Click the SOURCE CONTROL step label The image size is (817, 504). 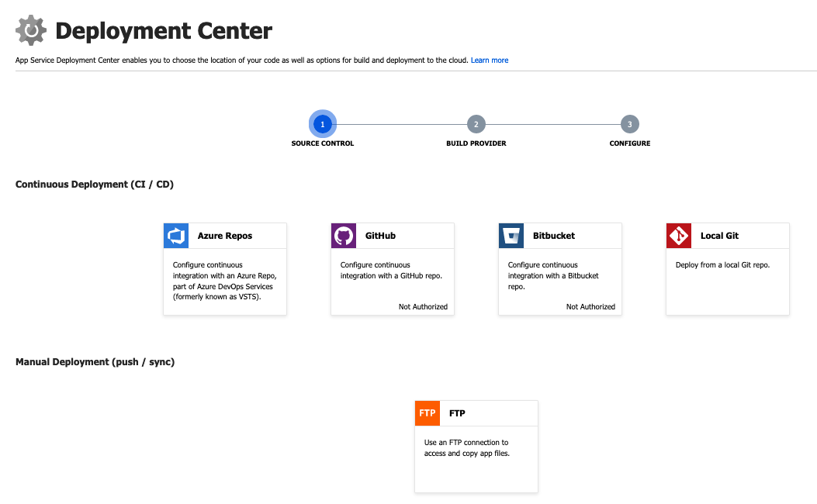click(x=323, y=143)
